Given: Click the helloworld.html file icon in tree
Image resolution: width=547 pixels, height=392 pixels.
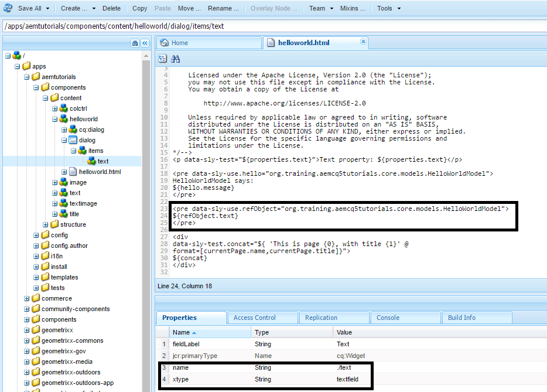Looking at the screenshot, I should (x=73, y=172).
